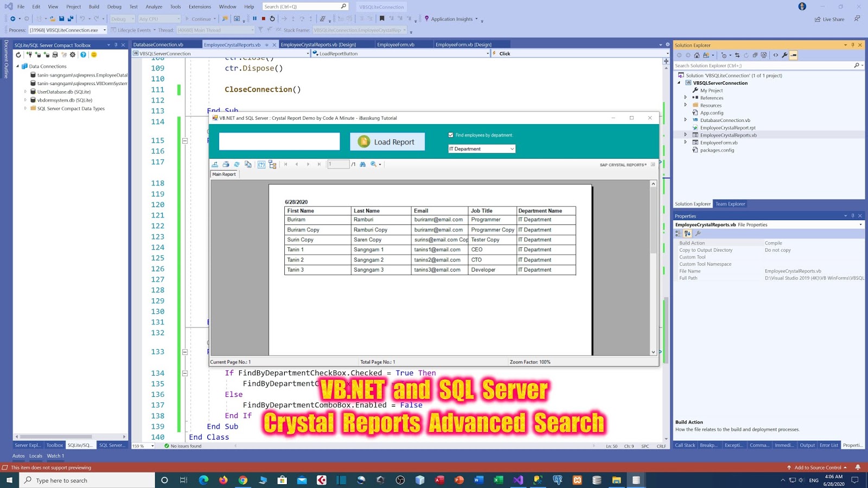Click the refresh icon in Crystal Reports toolbar
The height and width of the screenshot is (488, 868).
click(x=237, y=164)
